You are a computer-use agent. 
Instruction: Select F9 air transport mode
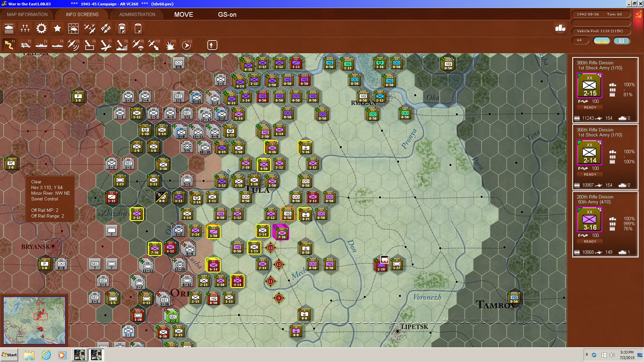click(x=138, y=45)
